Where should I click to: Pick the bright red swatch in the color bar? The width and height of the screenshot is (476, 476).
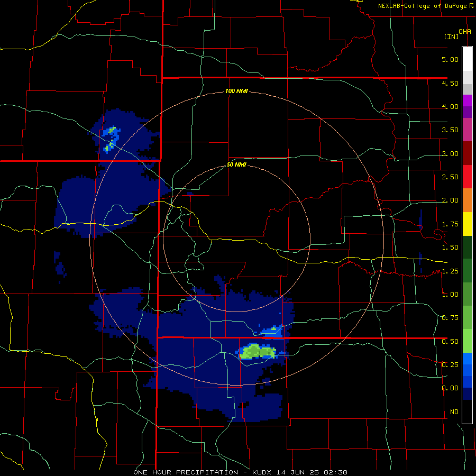pos(467,177)
